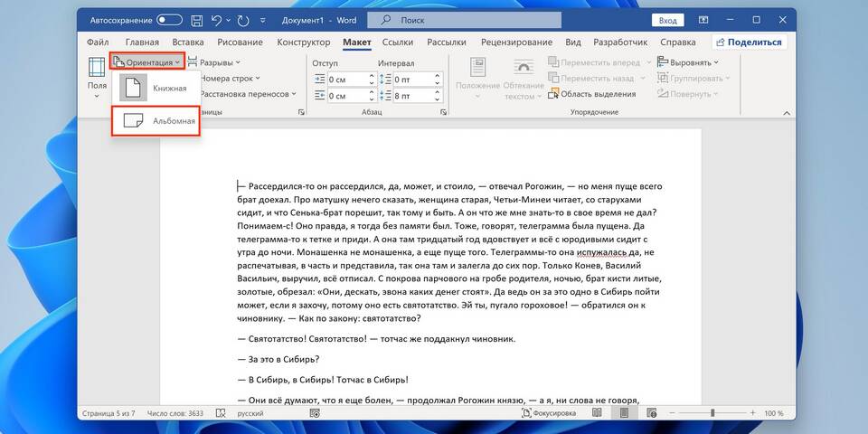The image size is (868, 434).
Task: Click 'Страница 5 из 7' in status bar
Action: tap(108, 413)
